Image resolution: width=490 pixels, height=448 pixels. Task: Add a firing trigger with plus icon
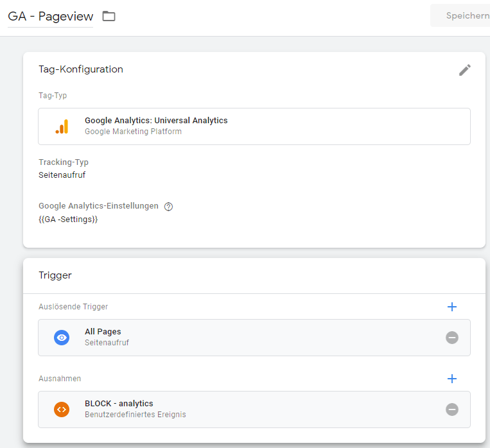point(452,307)
